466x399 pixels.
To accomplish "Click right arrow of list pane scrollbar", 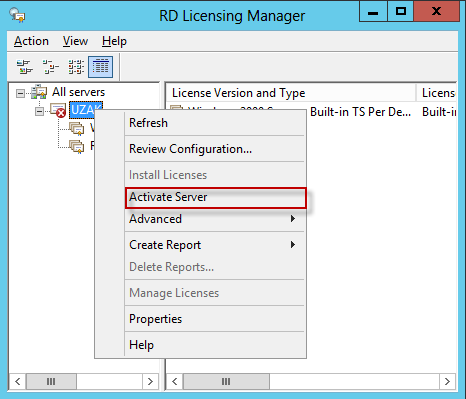I will (447, 381).
